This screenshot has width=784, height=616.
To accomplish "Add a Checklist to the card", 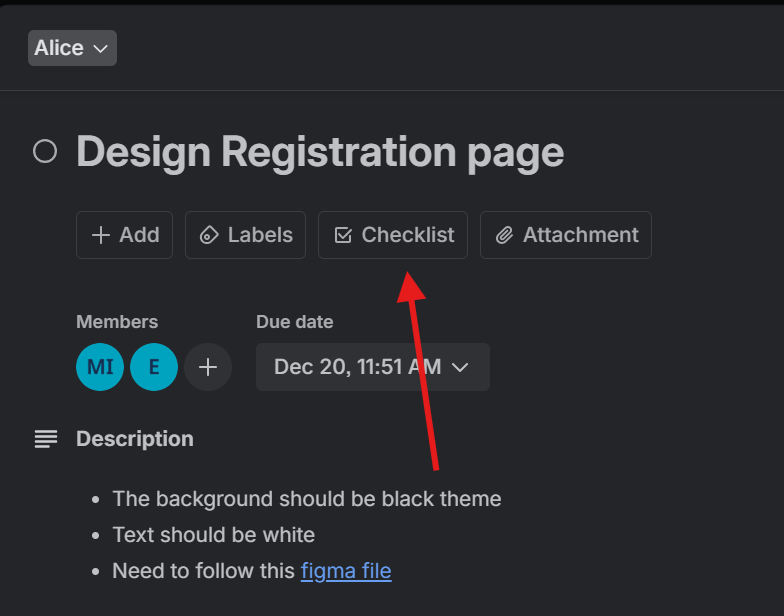I will 393,235.
